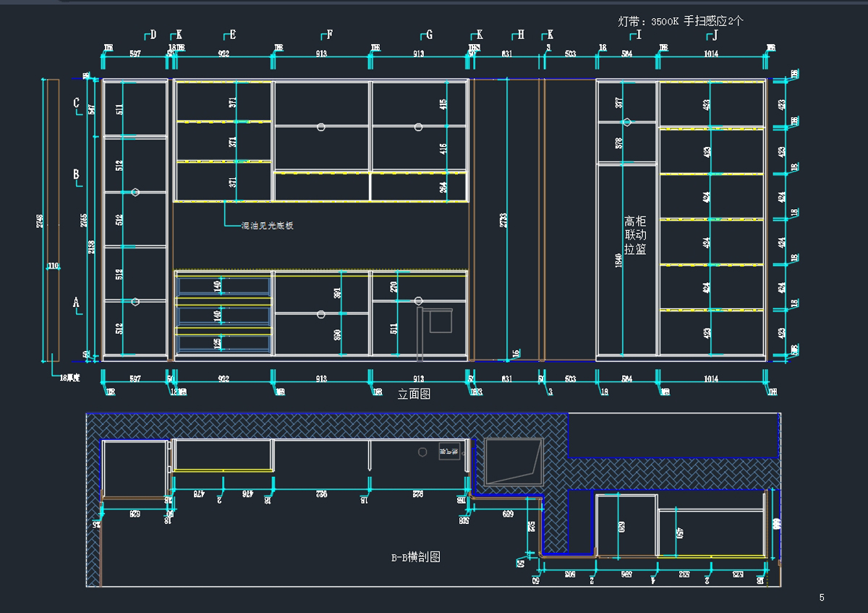The image size is (868, 613).
Task: Click the 2733 vertical dimension text
Action: click(504, 220)
